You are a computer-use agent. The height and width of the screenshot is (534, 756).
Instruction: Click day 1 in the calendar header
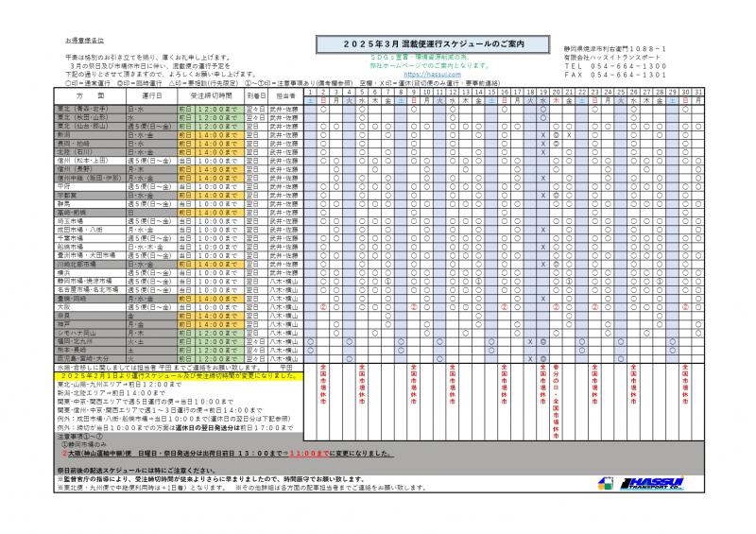(x=310, y=92)
